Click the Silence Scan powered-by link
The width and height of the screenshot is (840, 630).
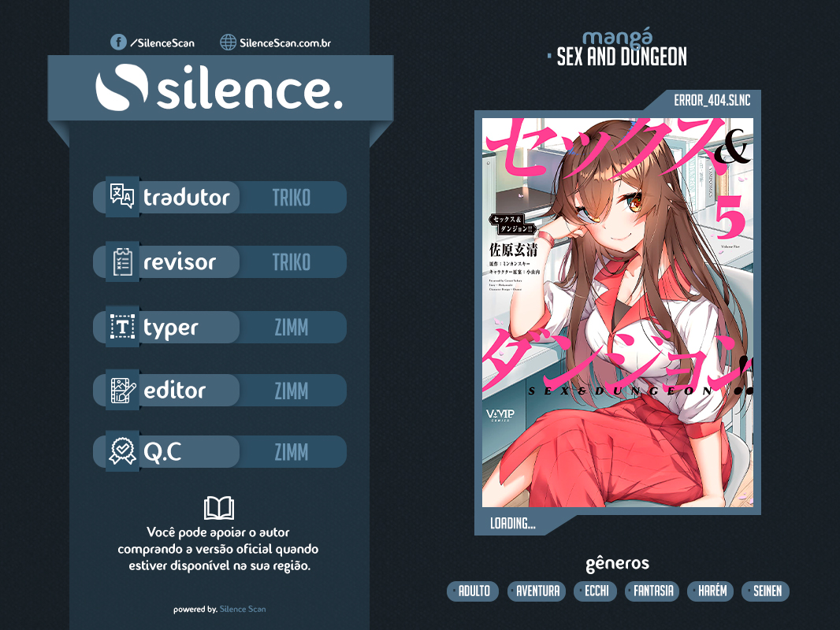click(243, 609)
